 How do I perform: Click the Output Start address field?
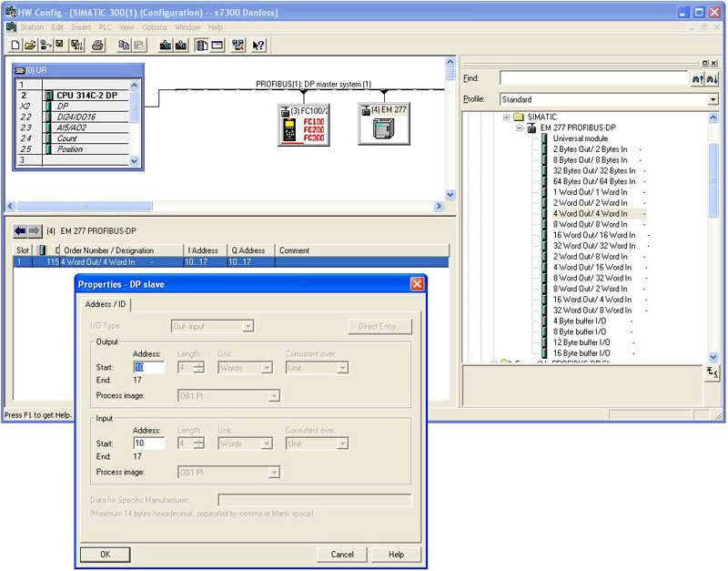pyautogui.click(x=149, y=368)
